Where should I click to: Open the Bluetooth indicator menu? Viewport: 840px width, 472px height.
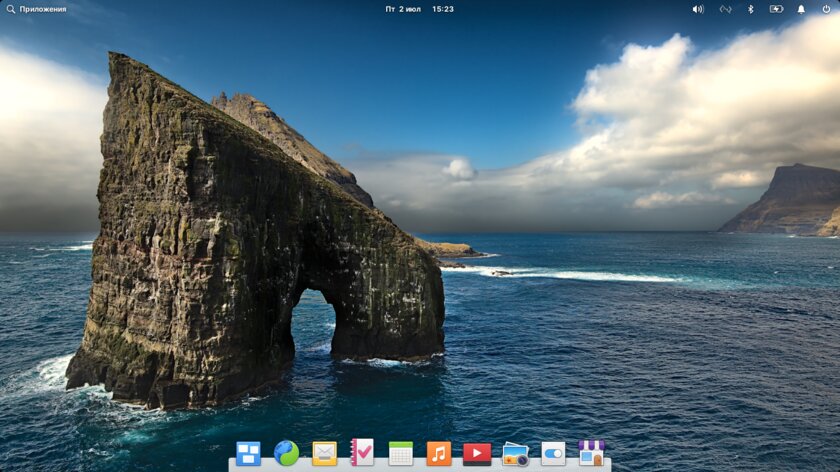coord(751,9)
